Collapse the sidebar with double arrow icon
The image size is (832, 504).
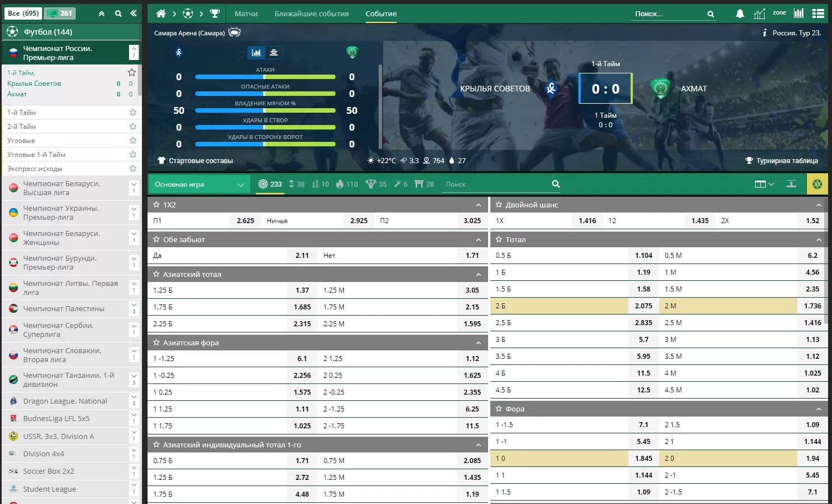134,13
